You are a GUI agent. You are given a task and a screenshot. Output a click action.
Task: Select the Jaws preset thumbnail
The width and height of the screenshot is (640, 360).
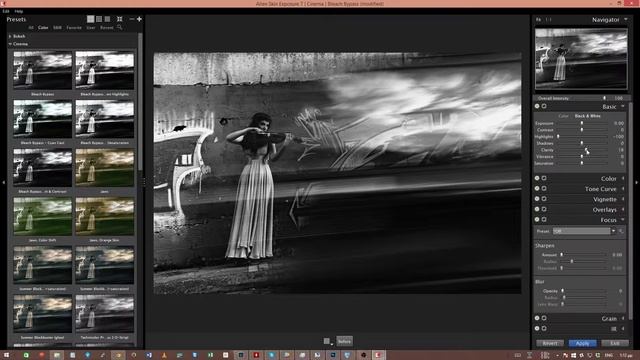105,168
